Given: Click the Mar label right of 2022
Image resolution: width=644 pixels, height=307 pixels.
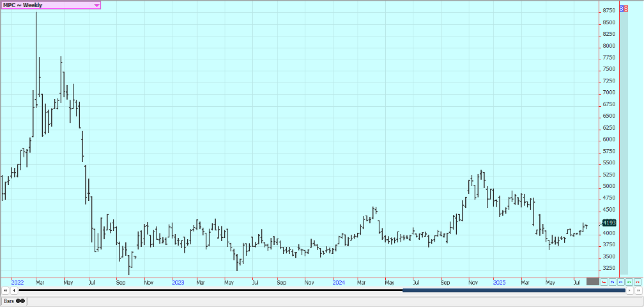Looking at the screenshot, I should 40,283.
